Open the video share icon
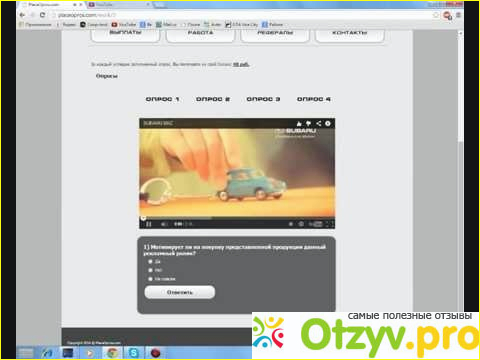The image size is (480, 360). (319, 123)
